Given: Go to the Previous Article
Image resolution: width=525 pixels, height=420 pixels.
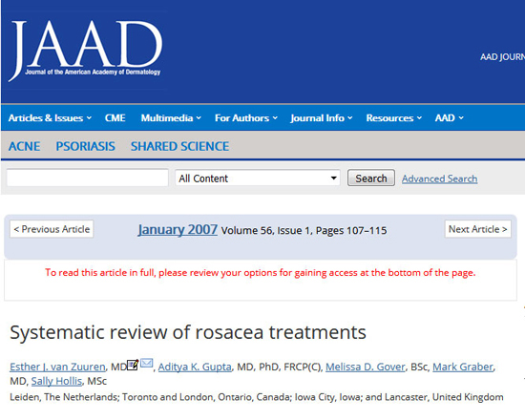Looking at the screenshot, I should (52, 229).
